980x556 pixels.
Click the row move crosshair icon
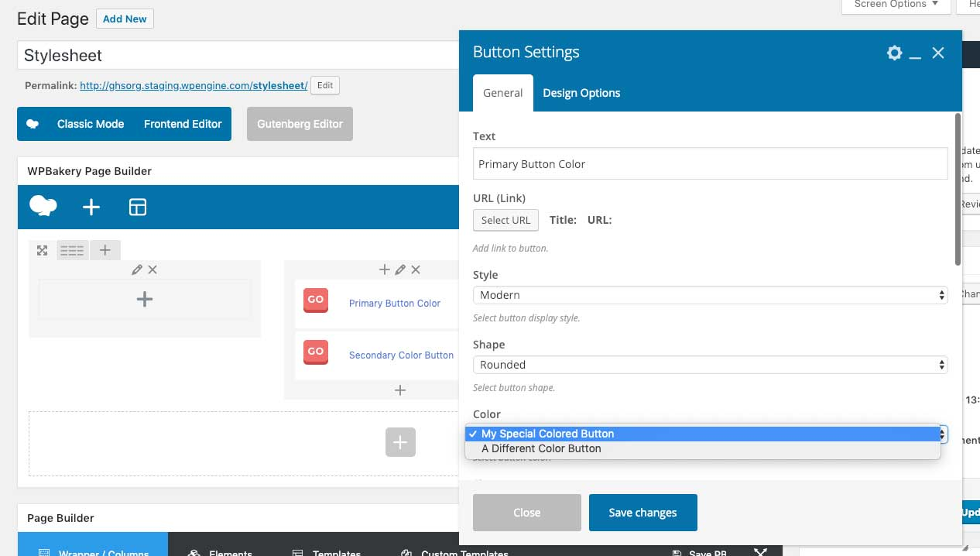click(x=42, y=249)
